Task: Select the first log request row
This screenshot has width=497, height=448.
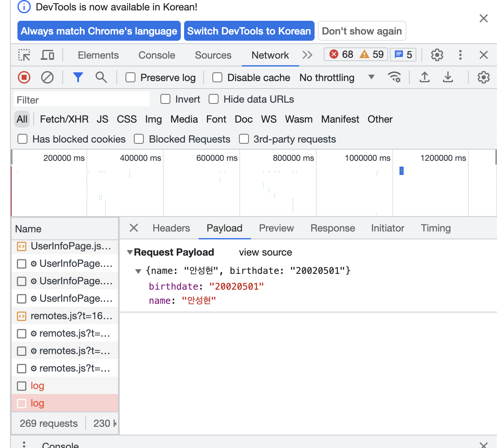Action: 65,386
